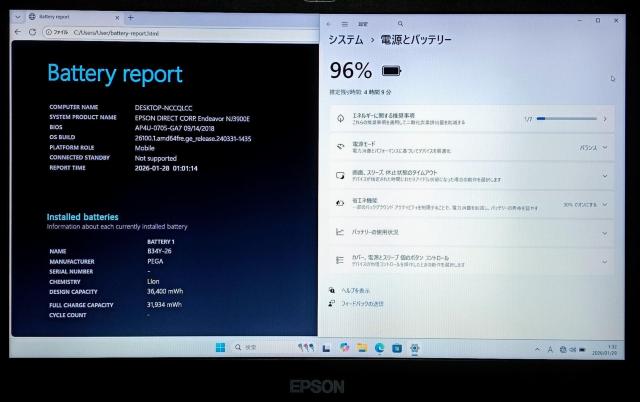Viewport: 640px width, 402px height.
Task: Open File Explorer from the taskbar
Action: (362, 348)
